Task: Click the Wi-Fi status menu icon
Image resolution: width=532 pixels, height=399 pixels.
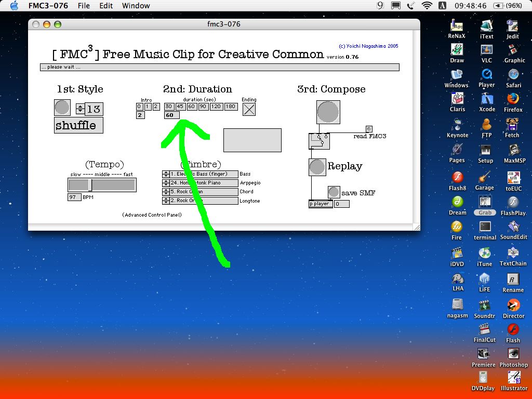Action: (x=427, y=5)
